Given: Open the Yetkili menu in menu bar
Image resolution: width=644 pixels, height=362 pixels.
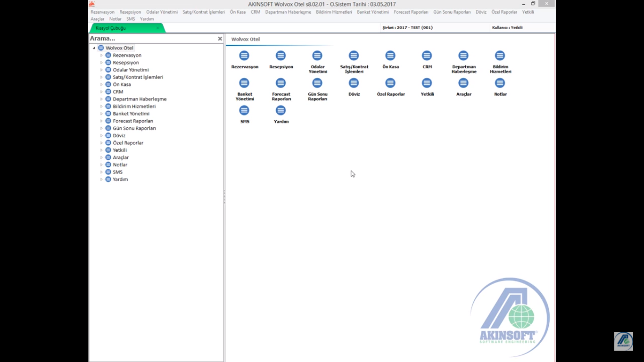Looking at the screenshot, I should 528,12.
